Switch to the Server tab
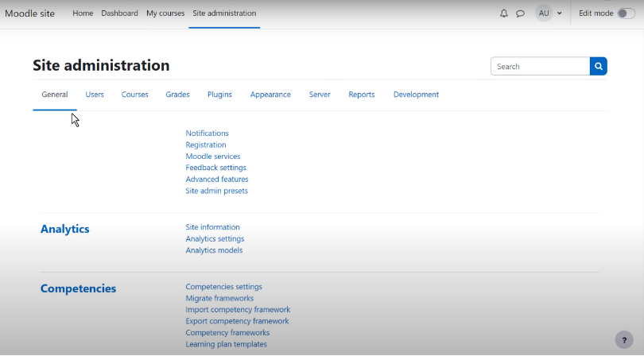The height and width of the screenshot is (356, 644). pyautogui.click(x=320, y=95)
